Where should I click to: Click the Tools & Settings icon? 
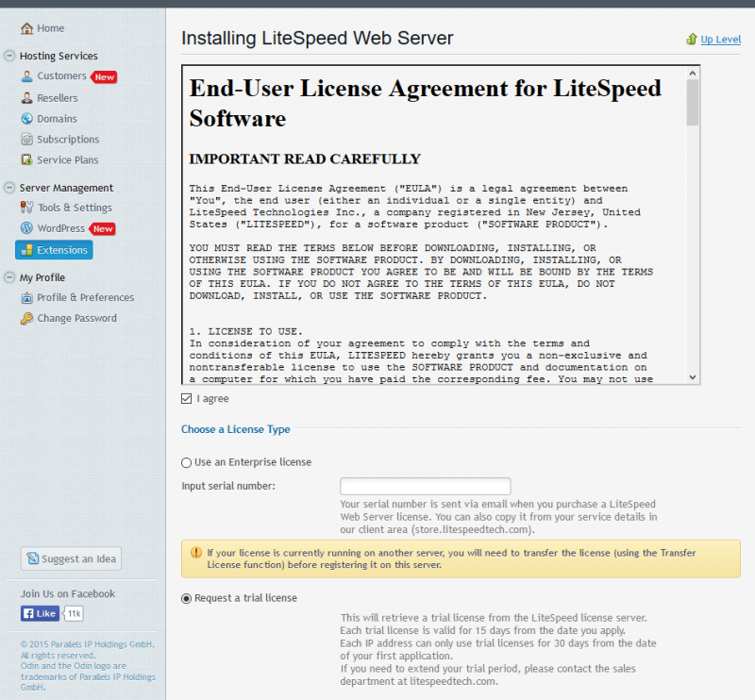point(27,208)
